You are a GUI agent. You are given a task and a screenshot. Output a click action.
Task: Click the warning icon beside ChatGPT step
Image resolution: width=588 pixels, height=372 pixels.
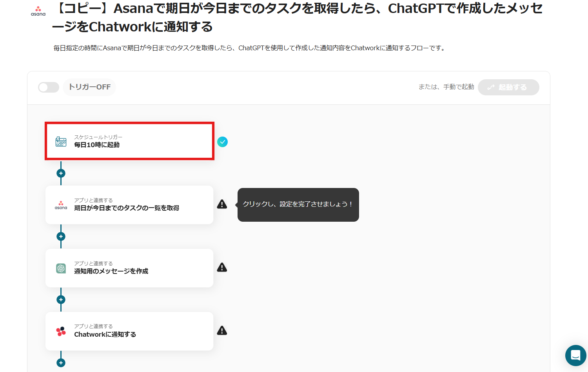click(x=222, y=268)
